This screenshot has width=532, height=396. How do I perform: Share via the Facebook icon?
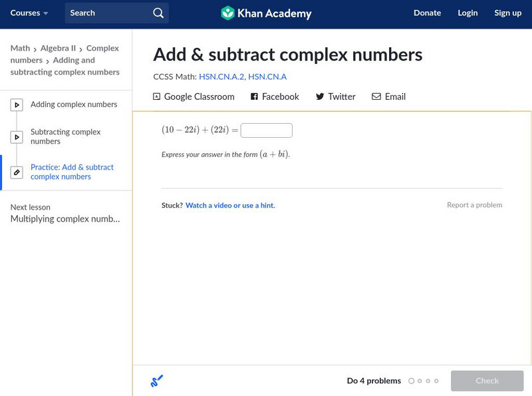click(x=254, y=97)
